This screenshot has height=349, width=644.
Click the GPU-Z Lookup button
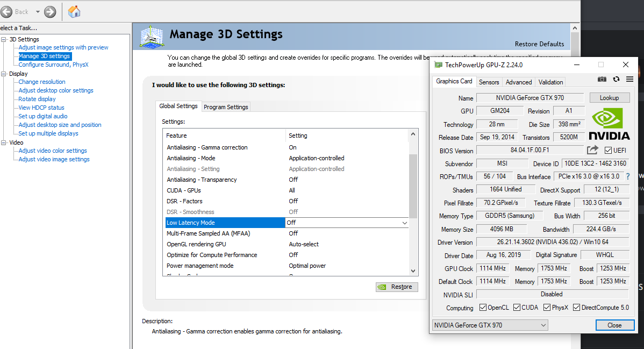coord(610,98)
